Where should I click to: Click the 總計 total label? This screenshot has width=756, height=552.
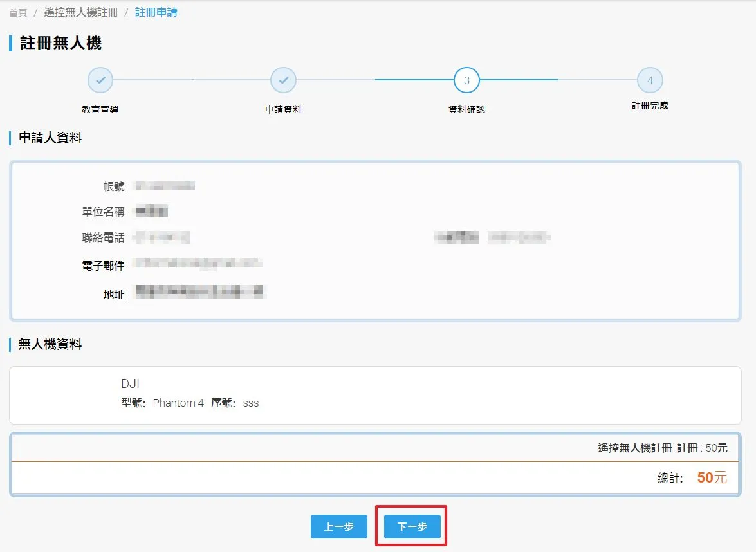coord(670,478)
